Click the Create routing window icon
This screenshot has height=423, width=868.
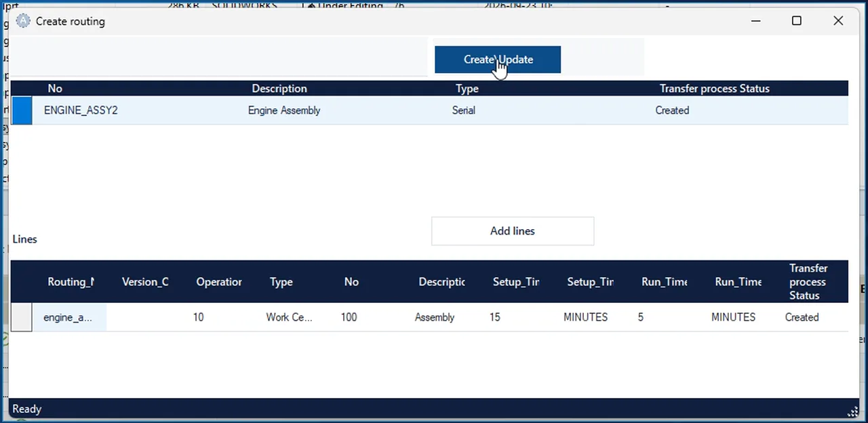tap(23, 21)
